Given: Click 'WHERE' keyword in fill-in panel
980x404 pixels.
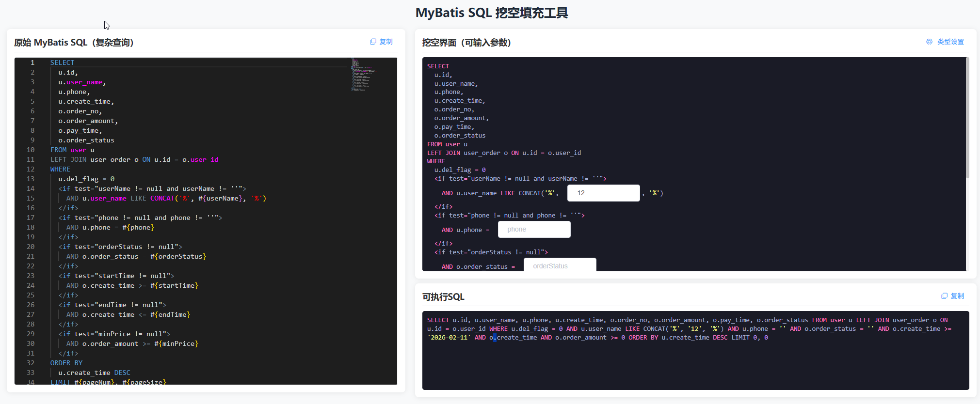Looking at the screenshot, I should pyautogui.click(x=436, y=161).
